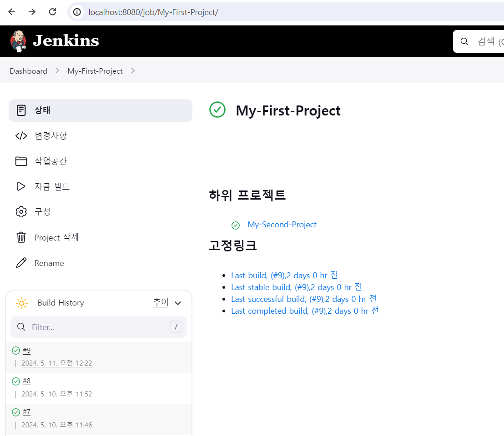The width and height of the screenshot is (504, 436).
Task: Click the Build History sun weather icon
Action: (x=22, y=303)
